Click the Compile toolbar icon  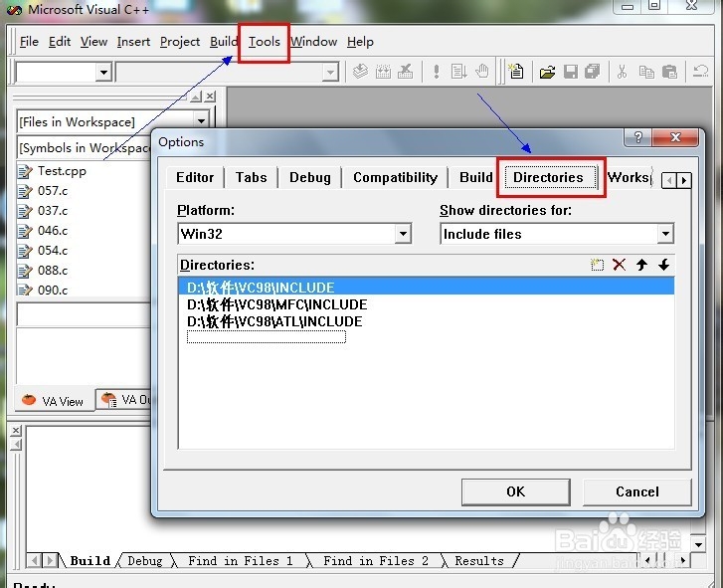click(x=360, y=72)
